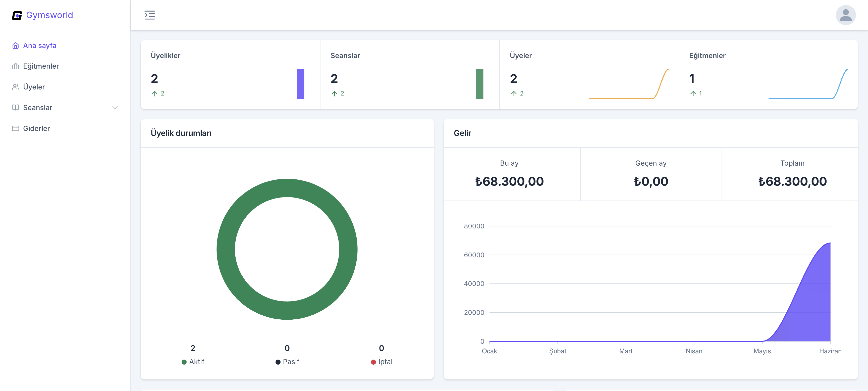Toggle the Pasif legend item
The width and height of the screenshot is (868, 391).
pyautogui.click(x=287, y=362)
